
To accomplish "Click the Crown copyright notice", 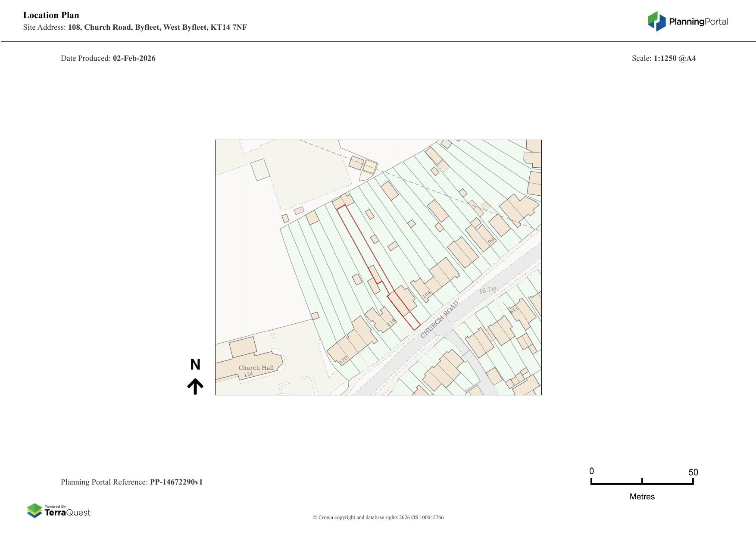I will [378, 517].
